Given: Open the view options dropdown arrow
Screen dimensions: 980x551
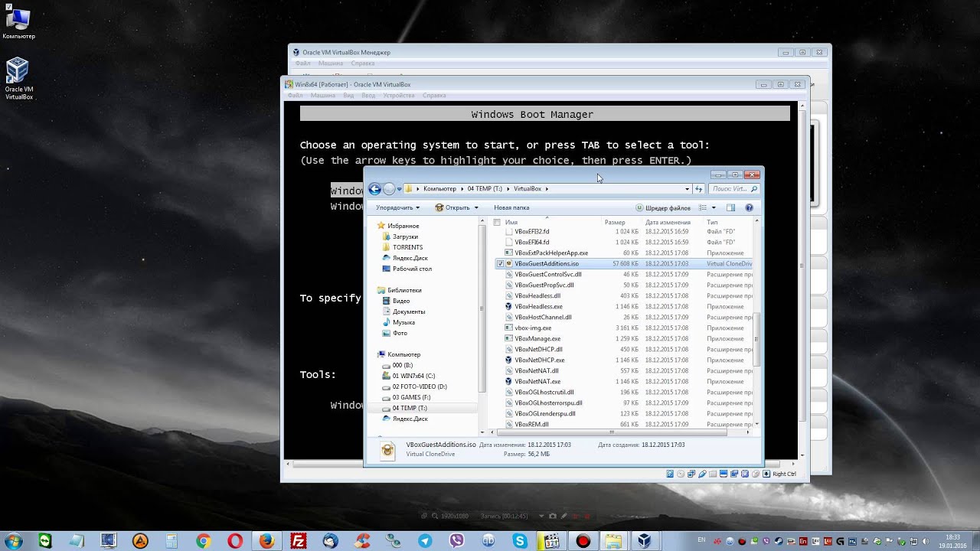Looking at the screenshot, I should [714, 207].
